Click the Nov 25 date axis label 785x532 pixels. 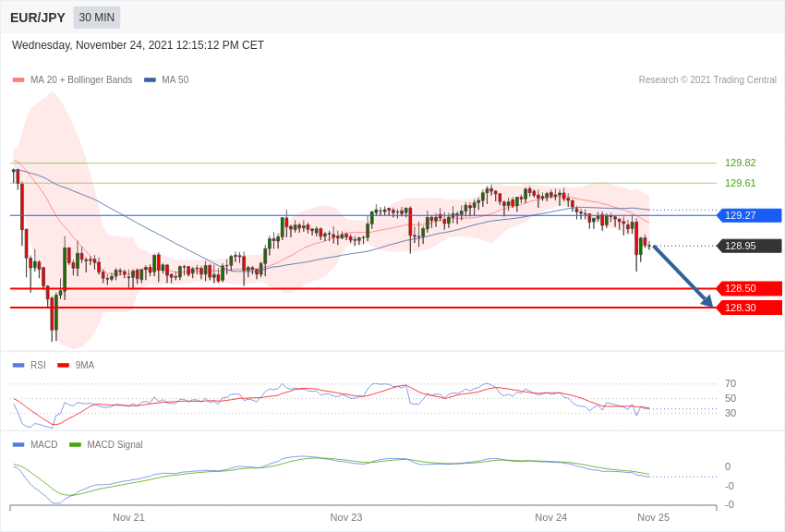coord(653,517)
